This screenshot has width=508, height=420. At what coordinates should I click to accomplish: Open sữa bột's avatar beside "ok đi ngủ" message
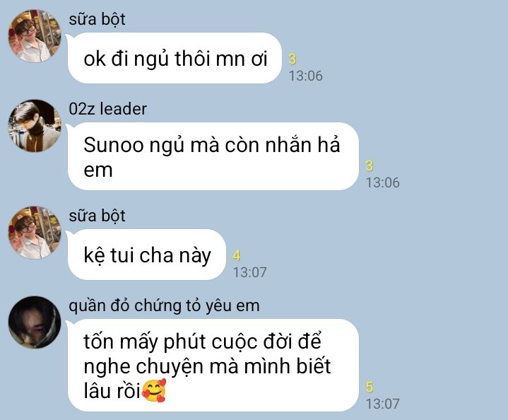[35, 35]
